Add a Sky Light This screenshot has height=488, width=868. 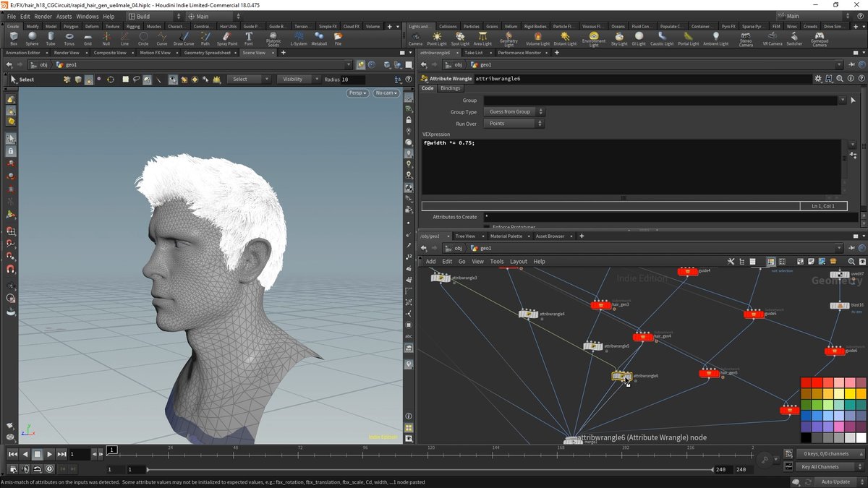point(619,38)
